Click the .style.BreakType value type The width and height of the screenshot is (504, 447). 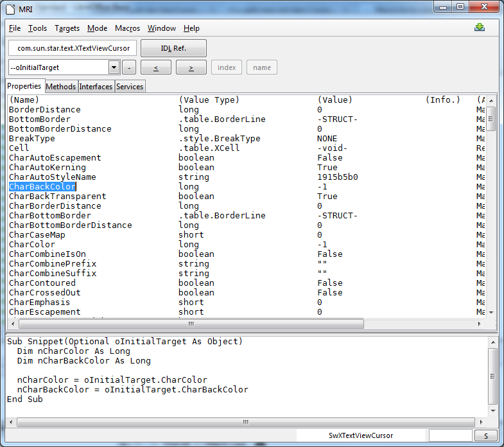tap(220, 139)
